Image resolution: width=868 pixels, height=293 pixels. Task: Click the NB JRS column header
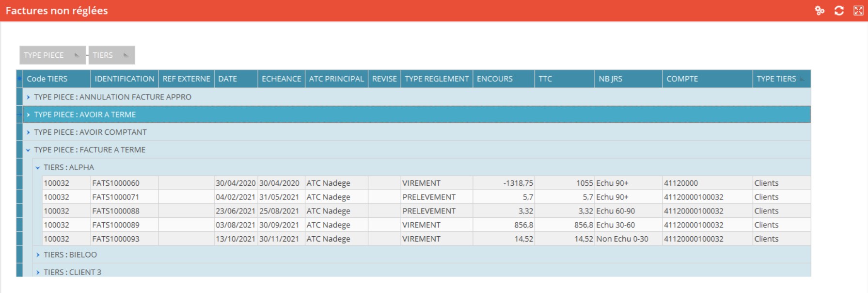click(x=610, y=79)
